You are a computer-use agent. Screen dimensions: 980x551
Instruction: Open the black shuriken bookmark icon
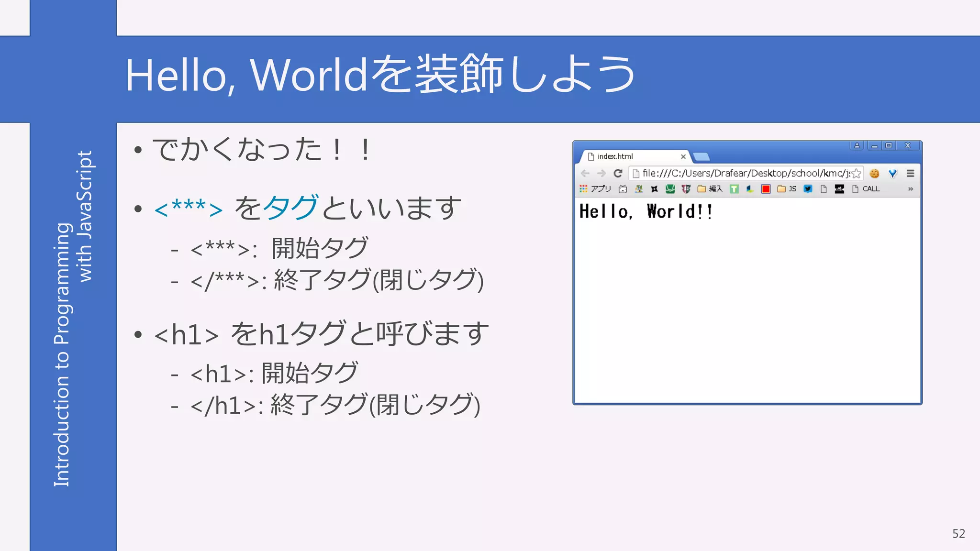point(654,189)
